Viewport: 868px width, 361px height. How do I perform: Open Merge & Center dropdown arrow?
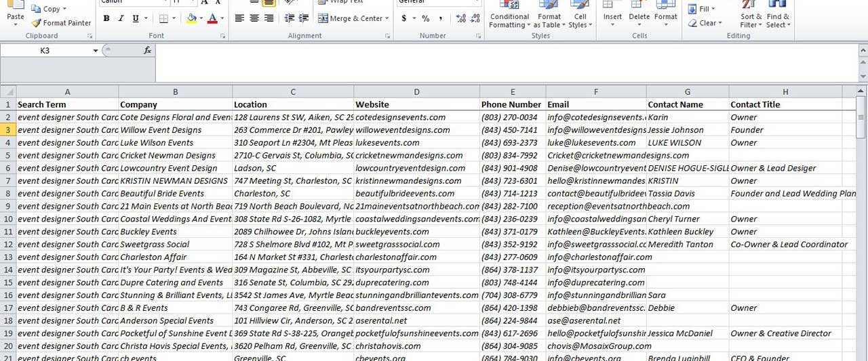click(x=389, y=18)
